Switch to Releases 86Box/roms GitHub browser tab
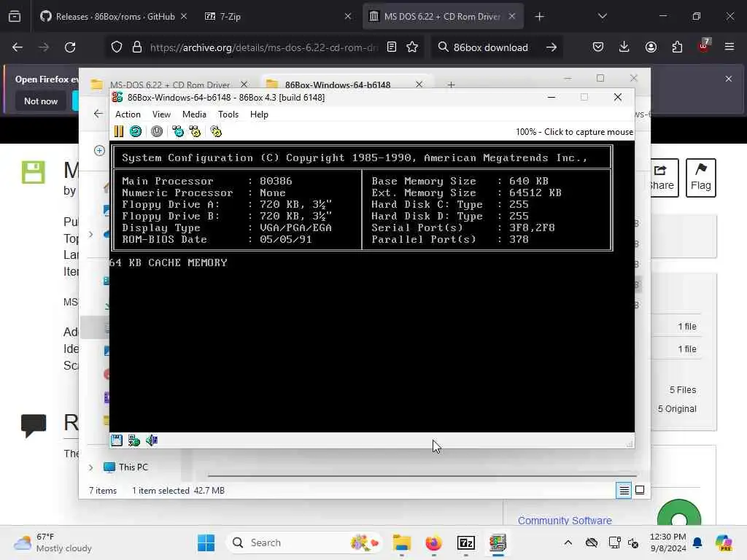The width and height of the screenshot is (747, 560). 113,16
